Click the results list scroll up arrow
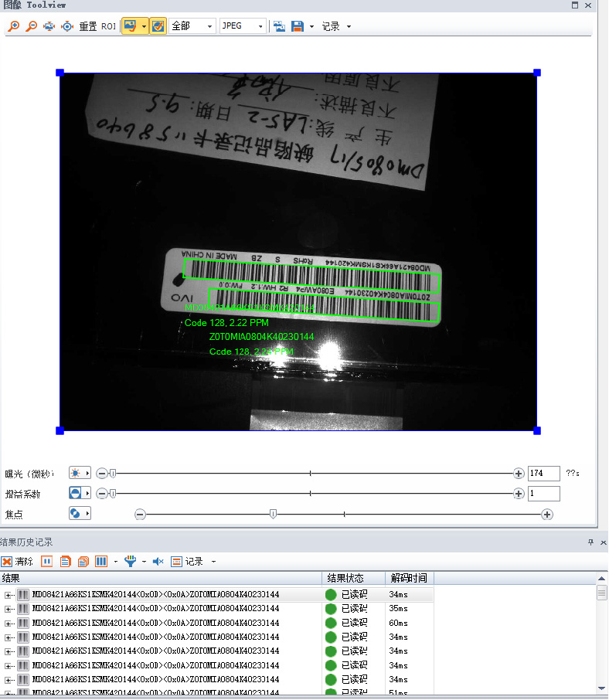Screen dimensions: 609x700 click(602, 579)
